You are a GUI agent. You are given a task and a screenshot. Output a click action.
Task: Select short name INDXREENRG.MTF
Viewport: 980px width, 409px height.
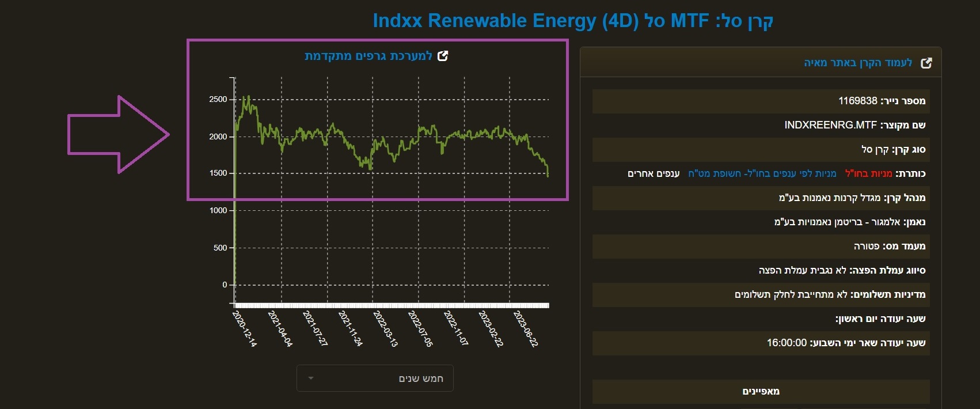pyautogui.click(x=830, y=125)
